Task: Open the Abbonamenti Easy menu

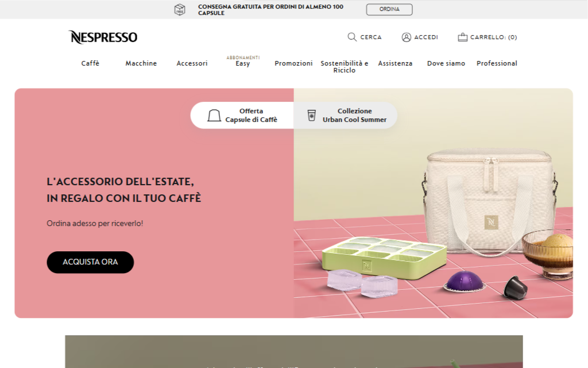Action: [x=243, y=61]
